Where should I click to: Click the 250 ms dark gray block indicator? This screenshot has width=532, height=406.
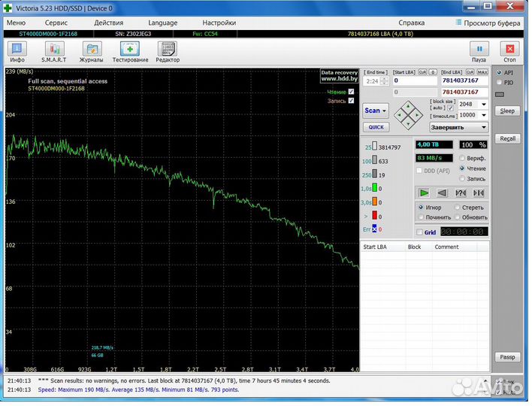tap(374, 174)
